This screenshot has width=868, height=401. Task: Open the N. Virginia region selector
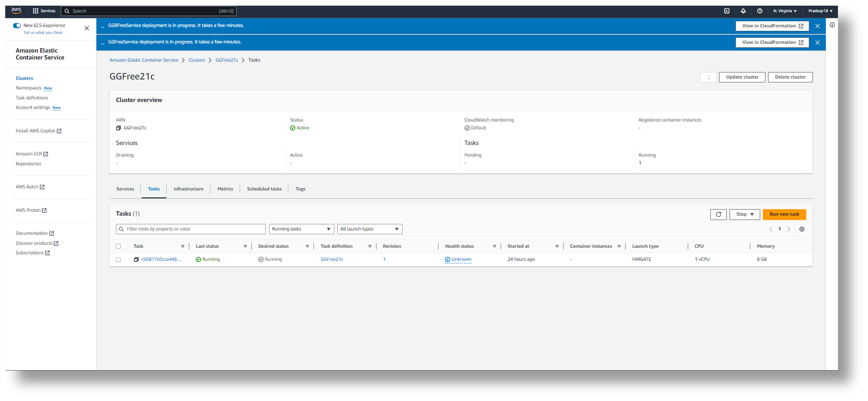click(785, 11)
